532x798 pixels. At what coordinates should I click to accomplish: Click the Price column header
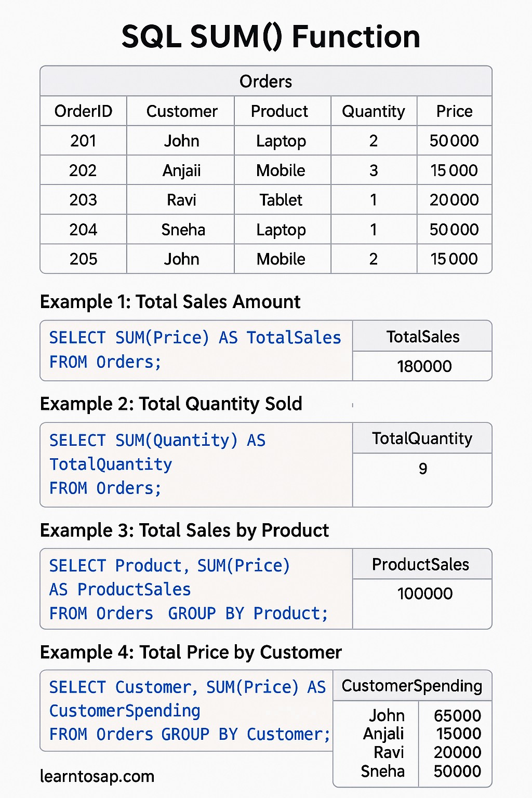coord(455,111)
